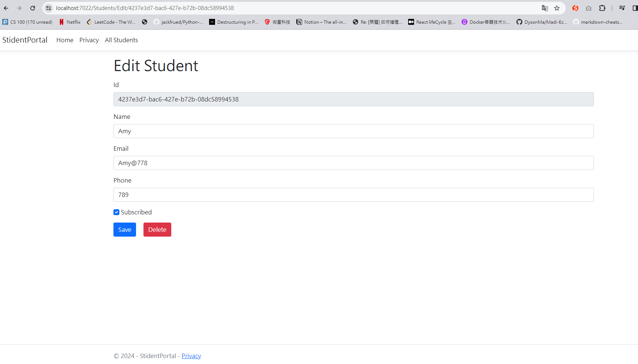Toggle the side panel icon
Image resolution: width=638 pixels, height=364 pixels.
click(635, 8)
